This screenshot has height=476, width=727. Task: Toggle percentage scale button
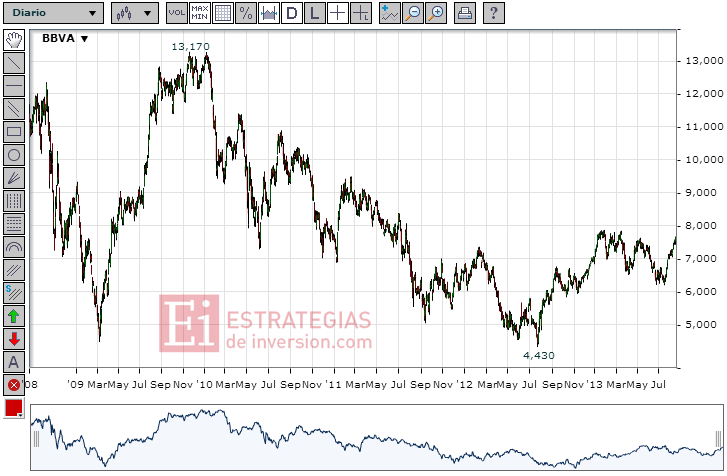point(246,13)
